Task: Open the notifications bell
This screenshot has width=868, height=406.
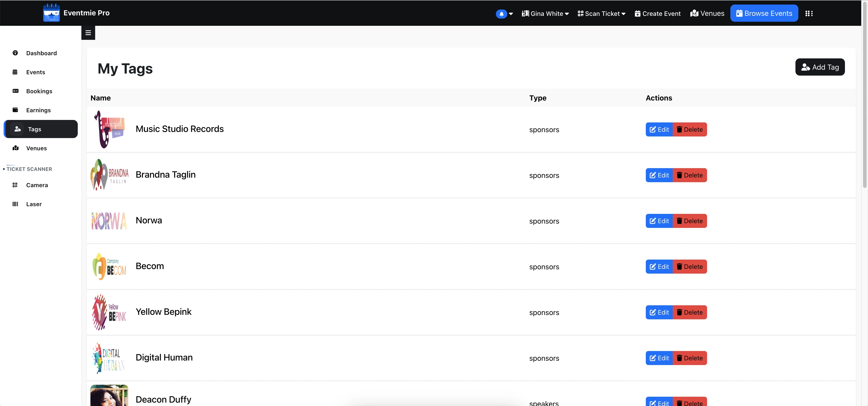Action: 501,14
